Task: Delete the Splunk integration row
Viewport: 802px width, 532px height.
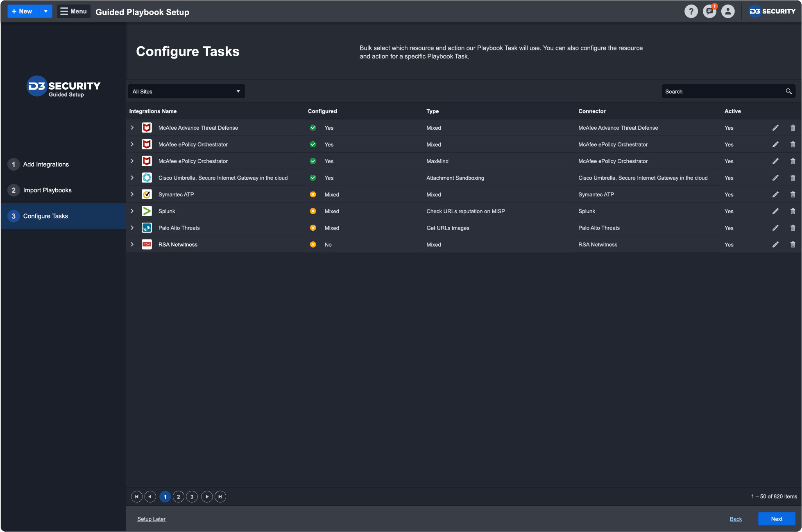Action: pos(793,211)
